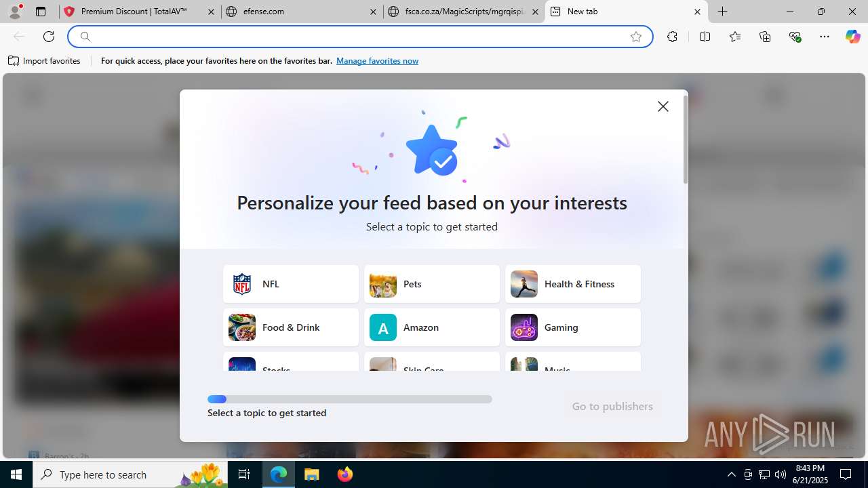Open Collections icon

pyautogui.click(x=765, y=37)
